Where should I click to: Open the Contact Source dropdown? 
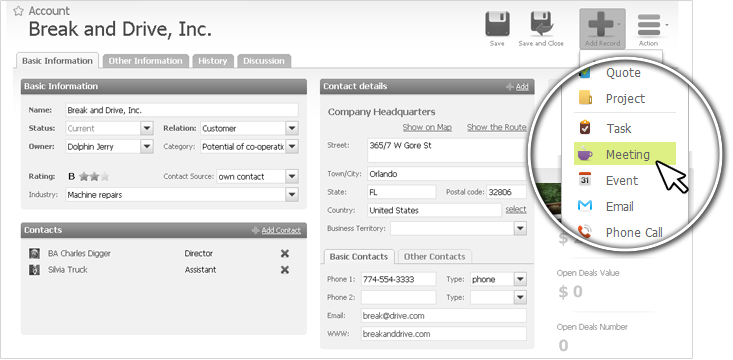292,176
